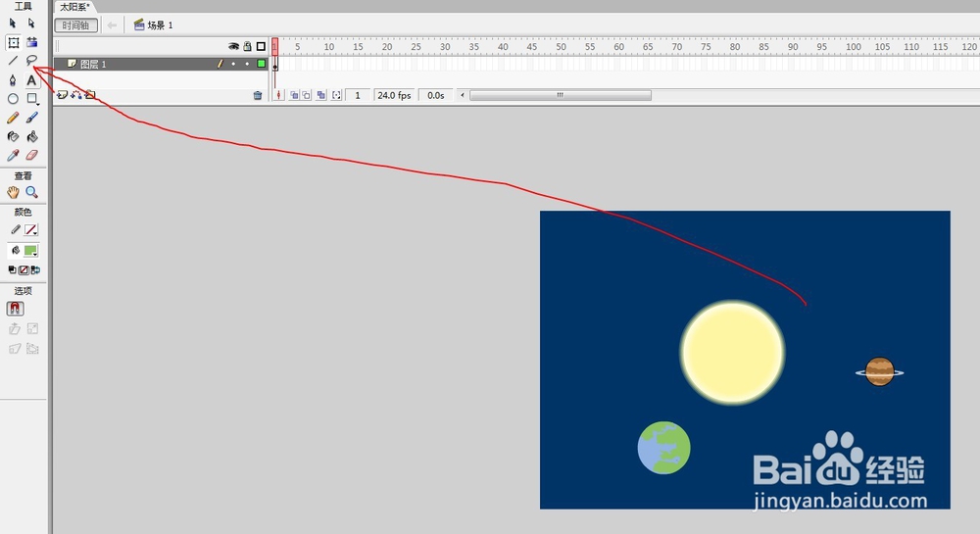Image resolution: width=980 pixels, height=534 pixels.
Task: Click the timeline horizontal scrollbar thumb
Action: (x=561, y=95)
